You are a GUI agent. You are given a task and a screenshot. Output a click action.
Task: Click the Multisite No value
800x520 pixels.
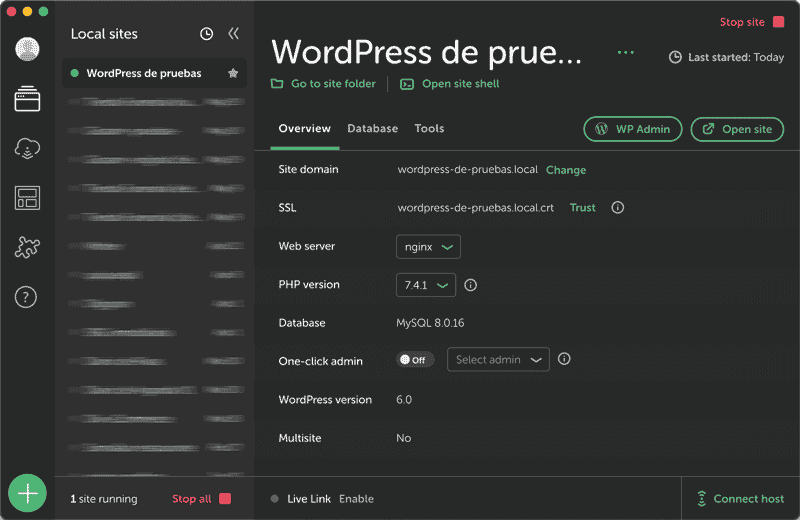click(x=404, y=438)
